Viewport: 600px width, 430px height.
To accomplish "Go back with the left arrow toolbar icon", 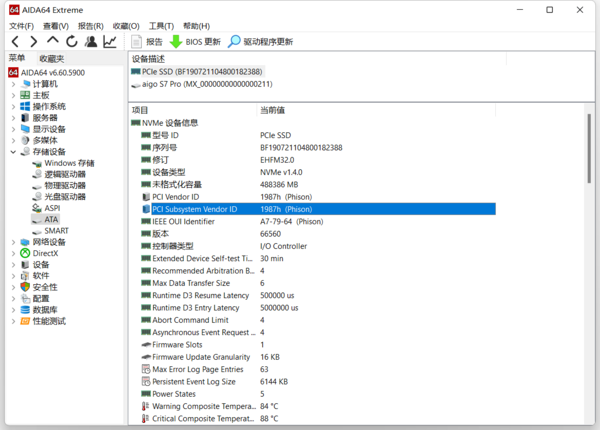I will [x=15, y=41].
